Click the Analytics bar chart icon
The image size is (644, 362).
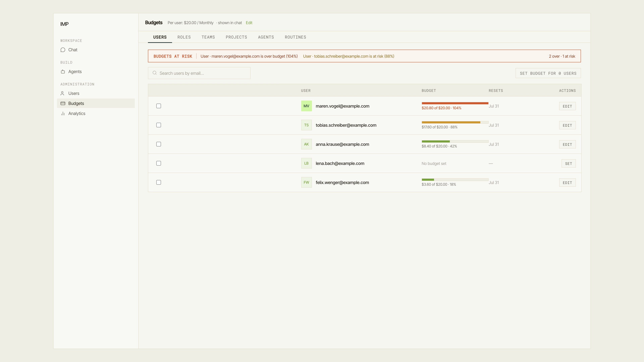point(63,113)
